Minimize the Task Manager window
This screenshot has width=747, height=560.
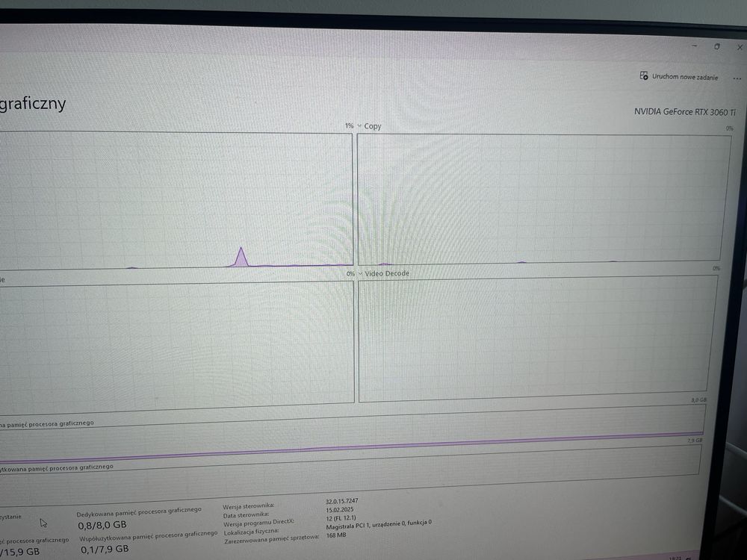(x=695, y=46)
